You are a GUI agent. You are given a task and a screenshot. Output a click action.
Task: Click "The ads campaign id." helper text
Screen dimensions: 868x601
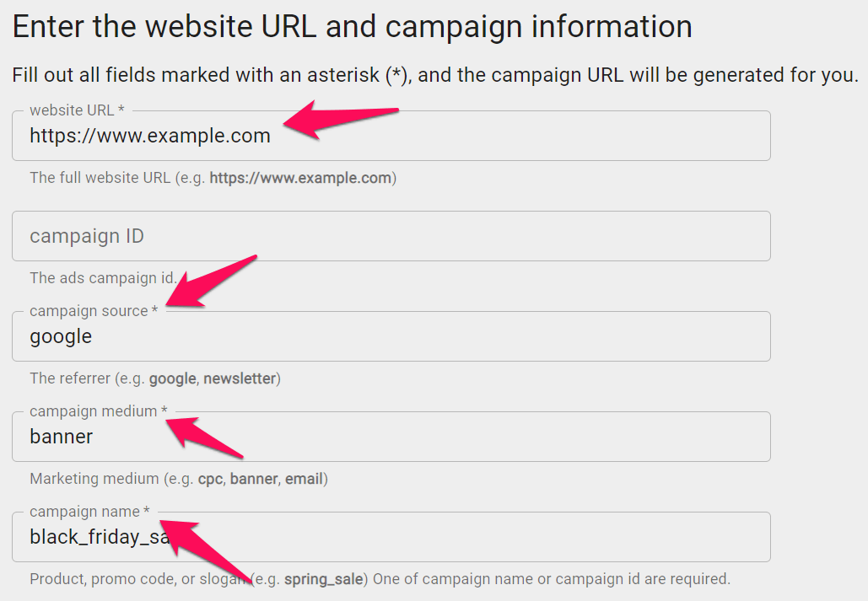(x=103, y=278)
